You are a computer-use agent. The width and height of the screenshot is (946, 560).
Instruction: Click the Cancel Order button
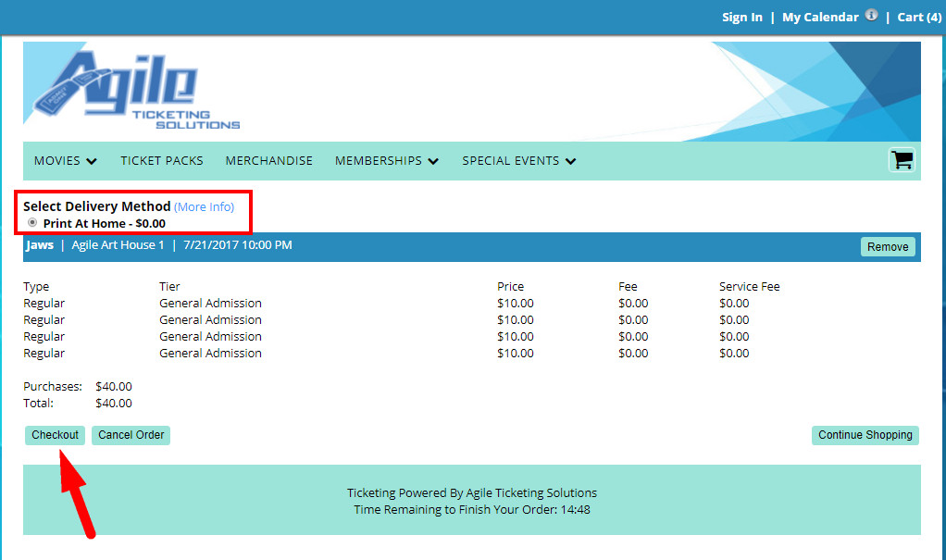click(131, 435)
